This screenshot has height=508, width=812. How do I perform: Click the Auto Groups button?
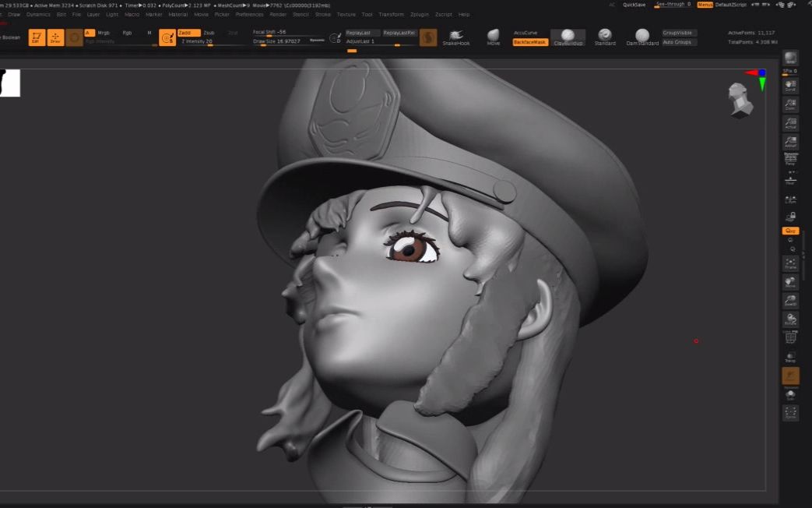(680, 42)
